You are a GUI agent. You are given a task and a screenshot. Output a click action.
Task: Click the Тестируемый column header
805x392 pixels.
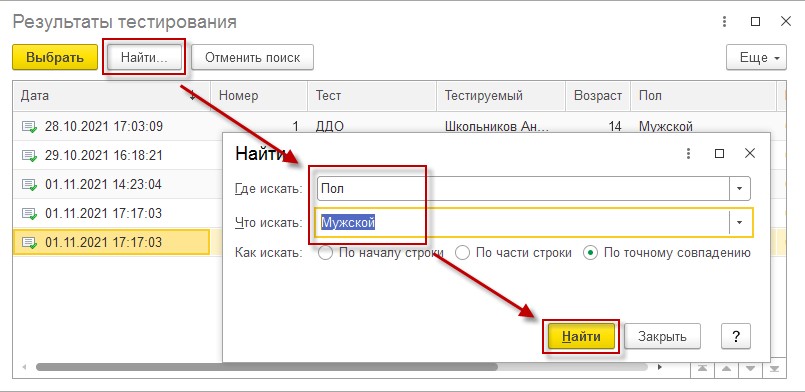click(501, 95)
